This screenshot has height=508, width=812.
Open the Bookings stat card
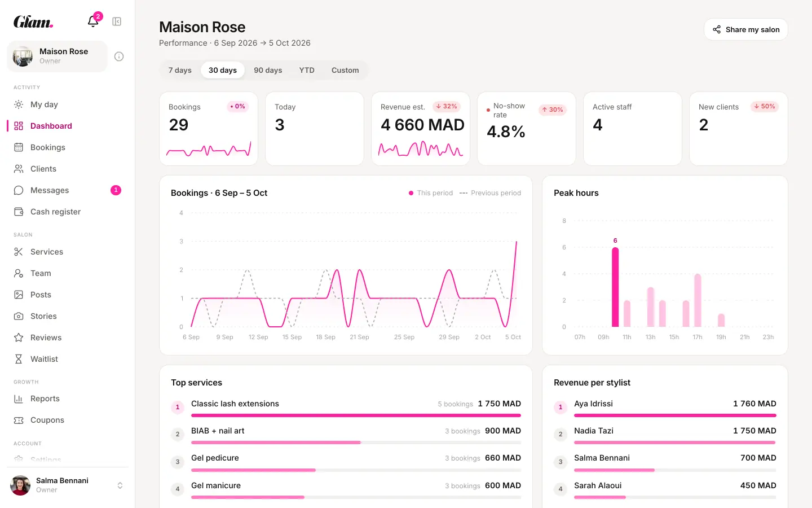tap(209, 129)
